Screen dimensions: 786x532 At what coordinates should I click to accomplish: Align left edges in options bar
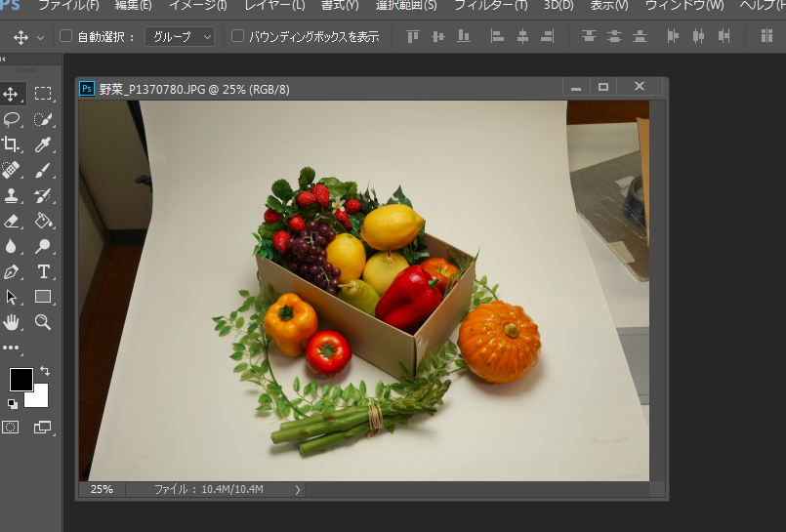tap(497, 36)
